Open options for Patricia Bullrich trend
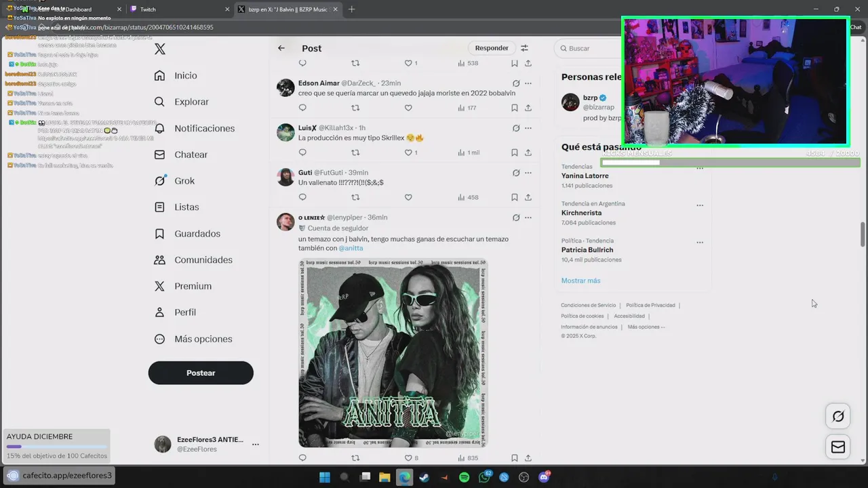 (x=700, y=243)
